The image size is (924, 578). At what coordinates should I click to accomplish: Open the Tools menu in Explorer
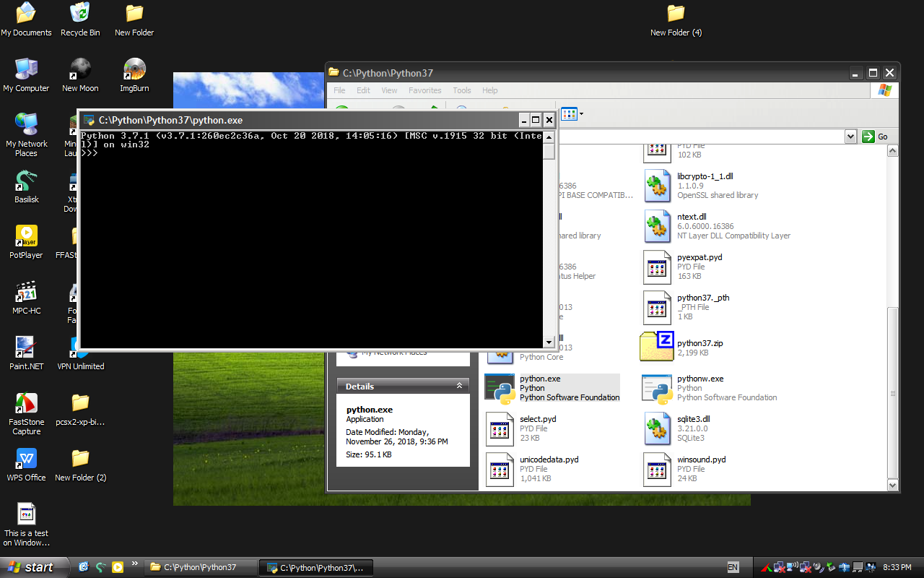click(x=461, y=90)
